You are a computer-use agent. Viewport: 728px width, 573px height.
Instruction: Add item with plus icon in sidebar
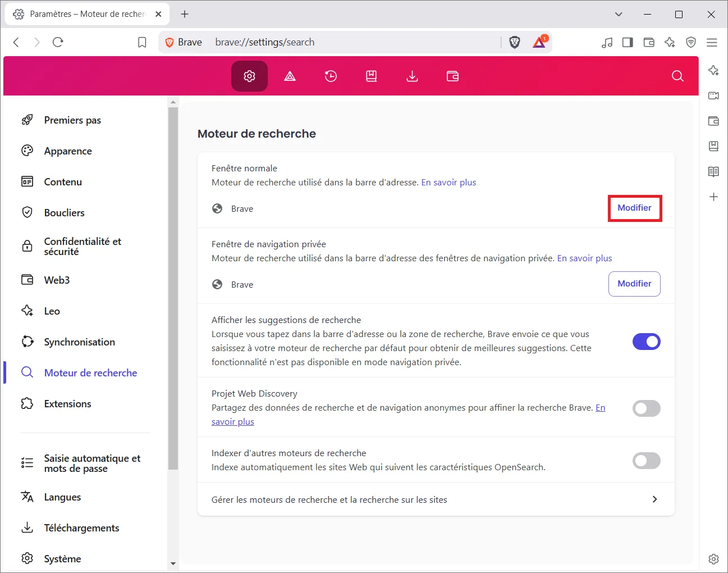pos(713,197)
